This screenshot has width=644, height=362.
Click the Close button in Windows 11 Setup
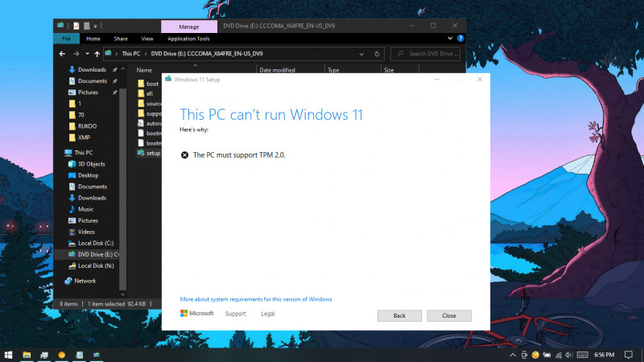tap(449, 315)
